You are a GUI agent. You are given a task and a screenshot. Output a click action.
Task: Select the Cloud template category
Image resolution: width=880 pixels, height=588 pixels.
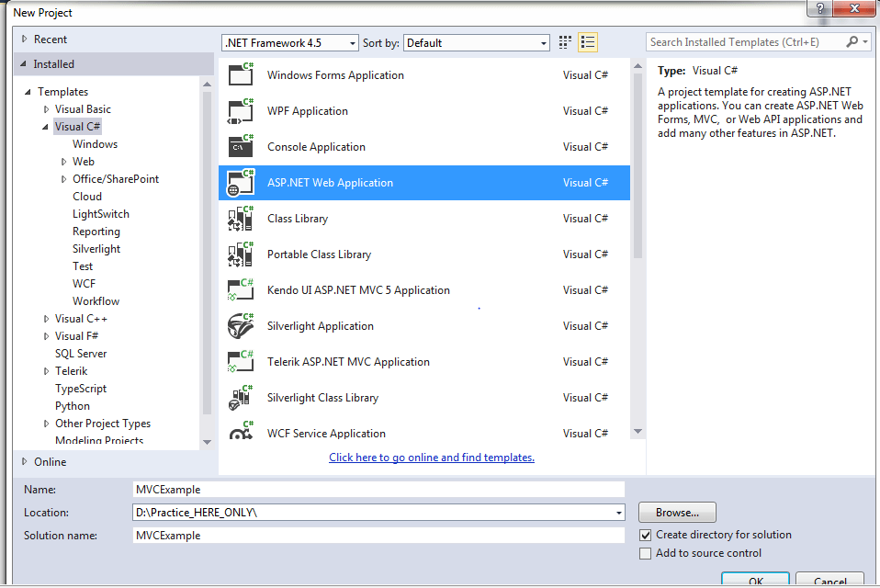pyautogui.click(x=87, y=197)
